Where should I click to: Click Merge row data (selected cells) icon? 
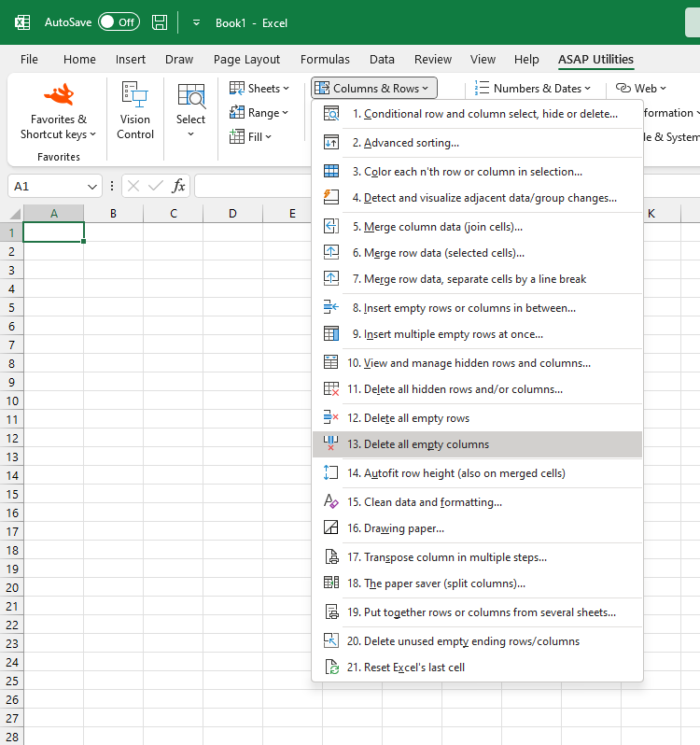331,252
